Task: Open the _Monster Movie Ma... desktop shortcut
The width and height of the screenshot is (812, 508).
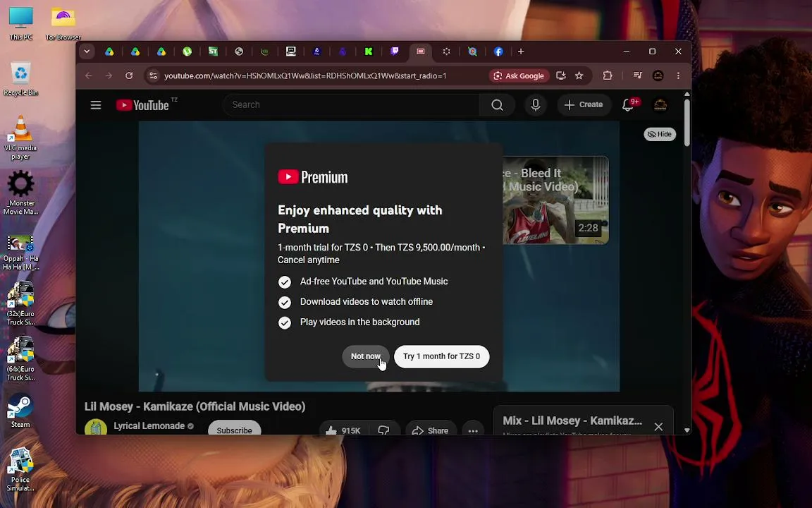Action: 20,193
